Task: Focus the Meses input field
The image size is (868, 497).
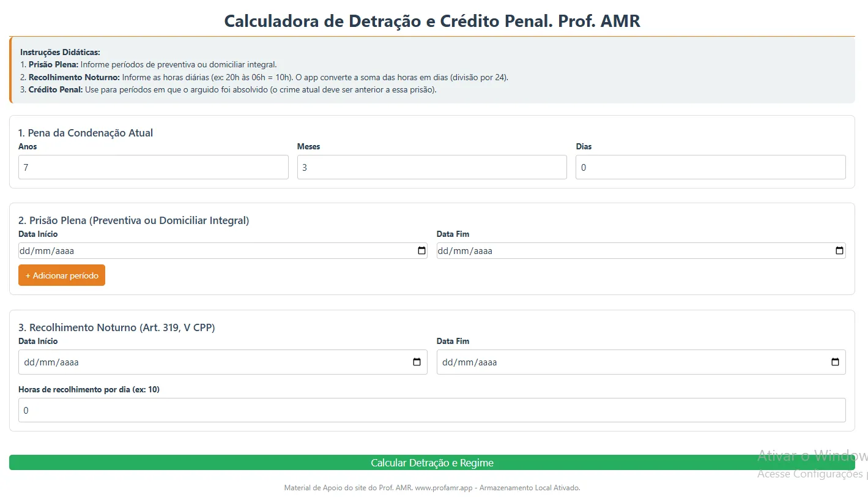Action: pyautogui.click(x=431, y=167)
